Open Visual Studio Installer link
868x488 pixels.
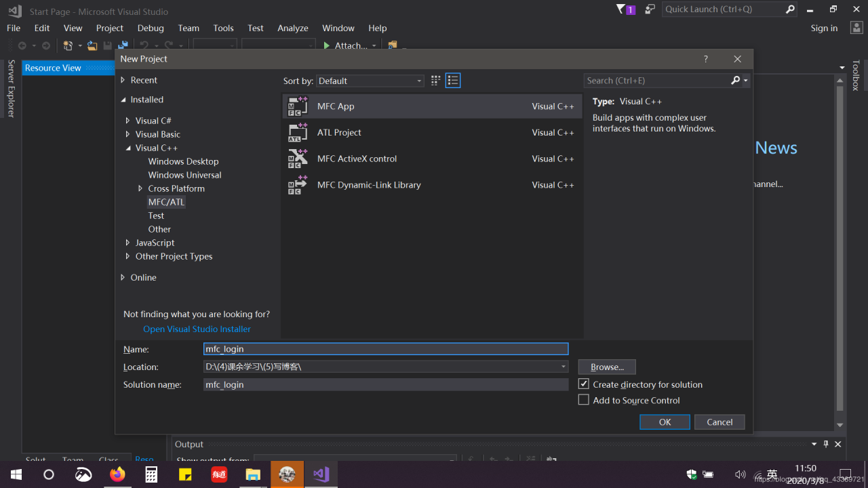[x=197, y=329]
